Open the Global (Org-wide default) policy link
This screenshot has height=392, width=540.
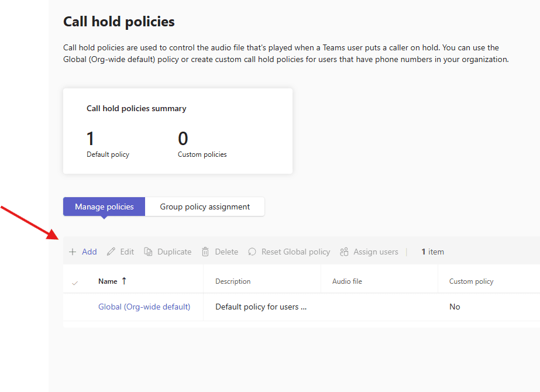(144, 307)
